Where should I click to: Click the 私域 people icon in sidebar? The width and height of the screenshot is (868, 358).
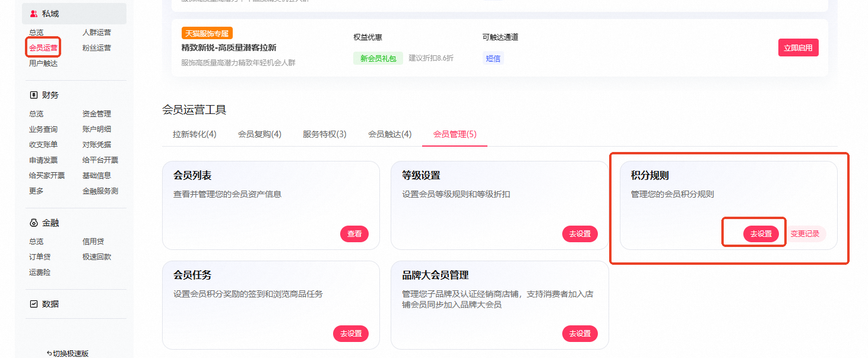[34, 14]
